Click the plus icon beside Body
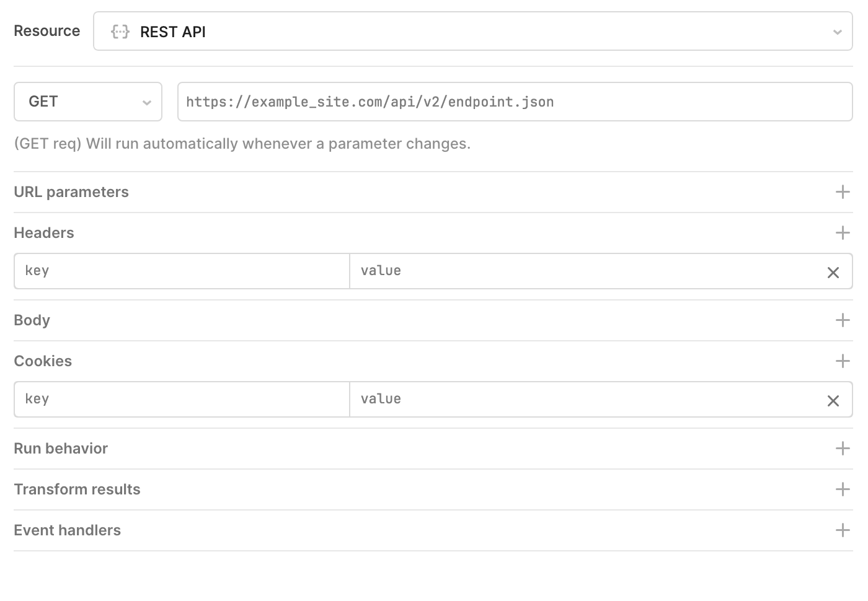Screen dimensions: 868x601 pos(843,320)
